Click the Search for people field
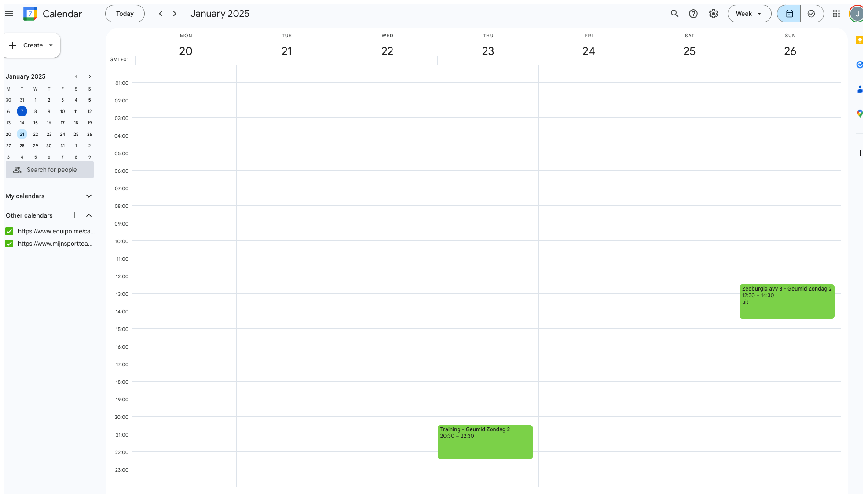868x502 pixels. click(x=50, y=170)
